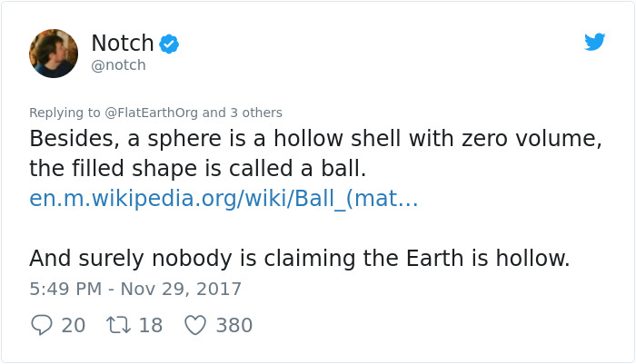The image size is (636, 364).
Task: Click Notch's profile avatar photo
Action: pos(54,54)
